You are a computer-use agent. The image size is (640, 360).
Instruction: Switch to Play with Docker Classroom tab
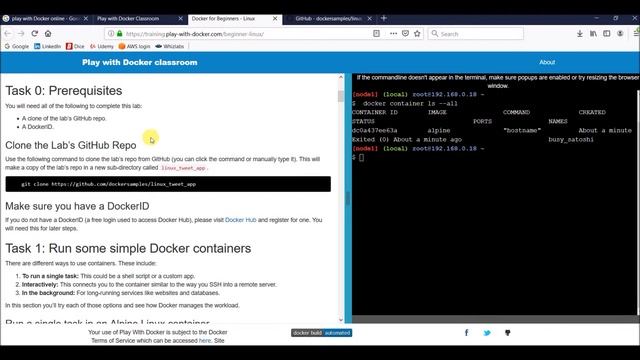(x=140, y=19)
